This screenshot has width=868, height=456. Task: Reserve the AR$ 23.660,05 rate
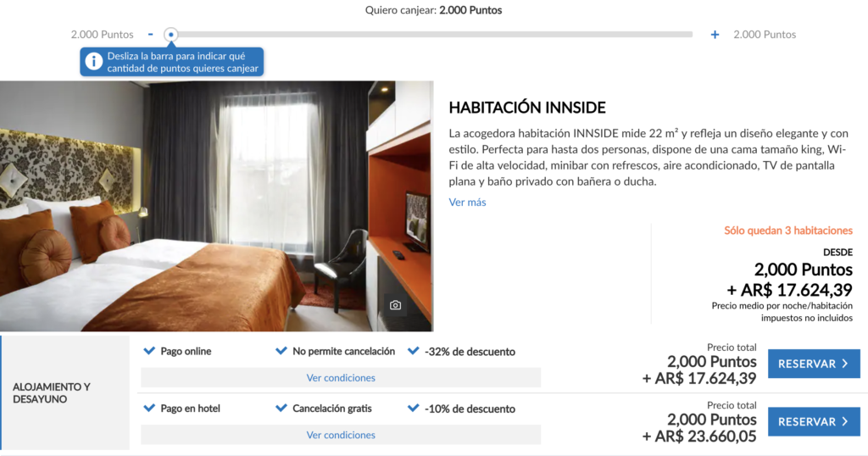814,422
